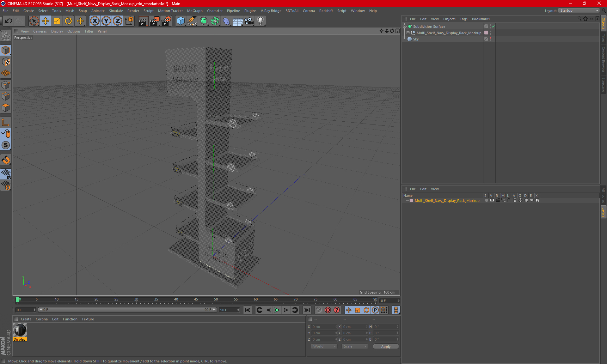Viewport: 607px width, 364px height.
Task: Toggle Multi_Shelf object visibility dots
Action: pos(490,33)
